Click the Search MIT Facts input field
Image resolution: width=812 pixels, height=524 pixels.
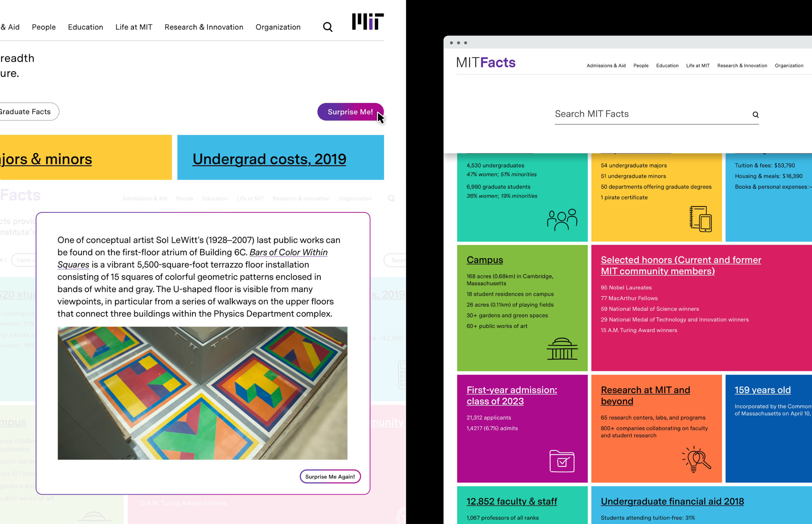click(x=657, y=114)
